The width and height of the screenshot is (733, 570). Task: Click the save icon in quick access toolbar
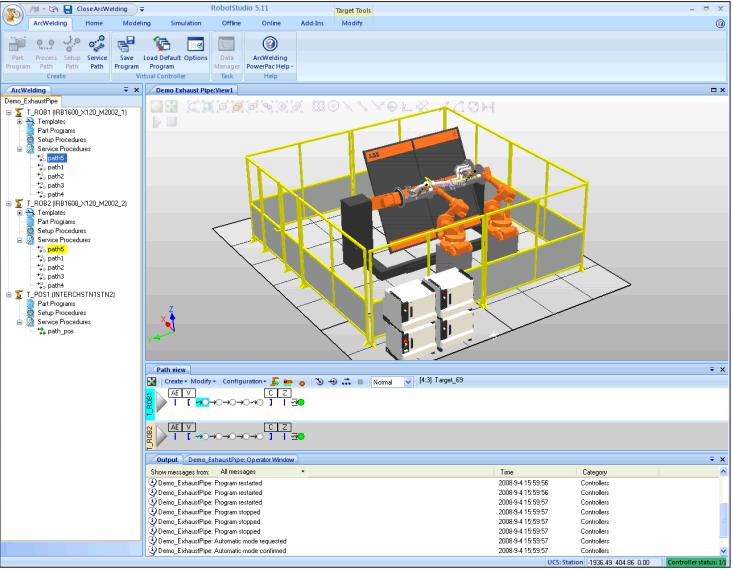point(68,9)
